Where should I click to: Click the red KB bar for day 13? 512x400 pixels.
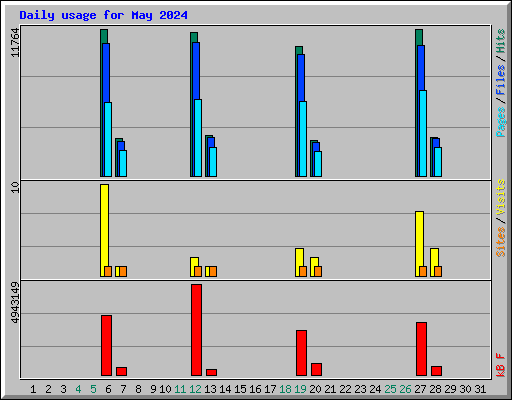(211, 372)
